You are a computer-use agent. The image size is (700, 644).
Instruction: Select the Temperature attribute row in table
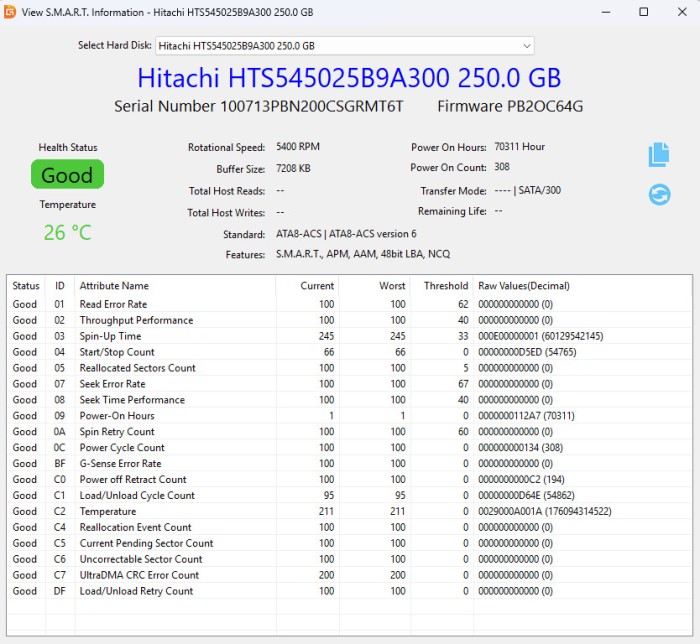(350, 511)
